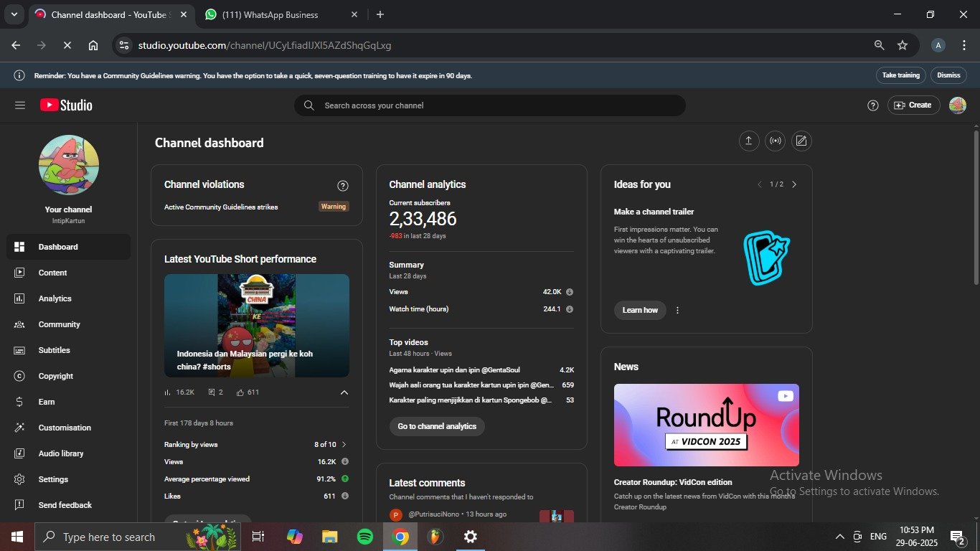Viewport: 980px width, 551px height.
Task: Click the comments icon showing 2
Action: [212, 392]
